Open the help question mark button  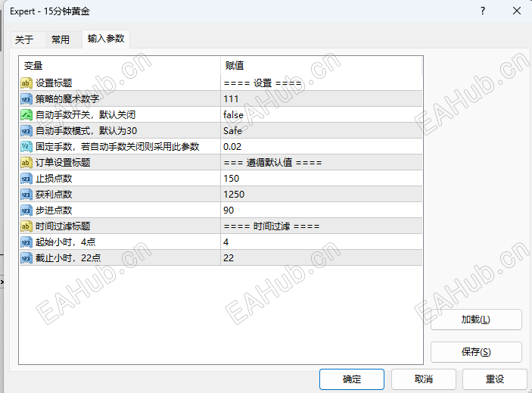click(x=483, y=11)
